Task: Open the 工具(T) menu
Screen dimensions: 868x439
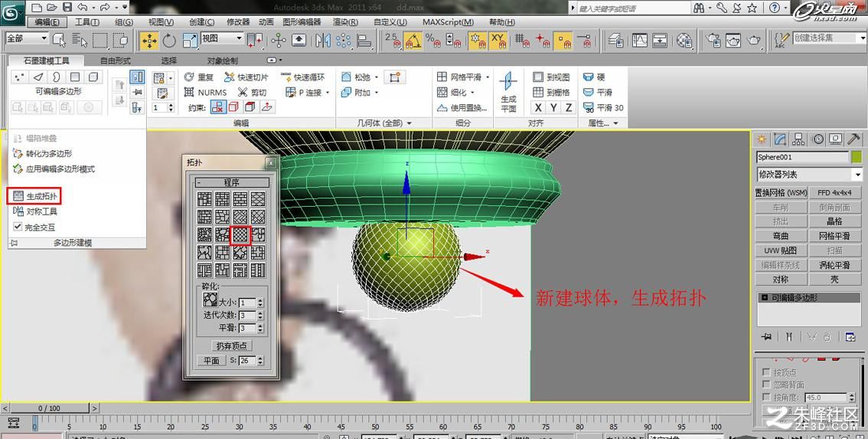Action: point(87,22)
